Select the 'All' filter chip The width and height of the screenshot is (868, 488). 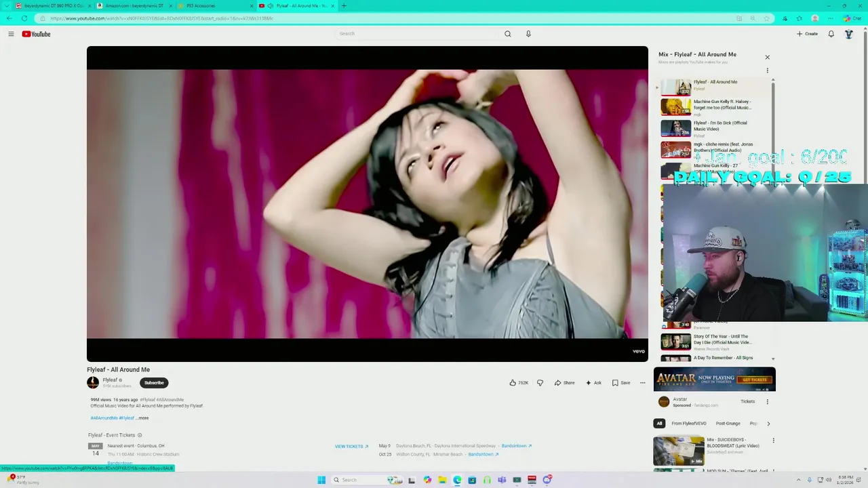[x=659, y=424]
